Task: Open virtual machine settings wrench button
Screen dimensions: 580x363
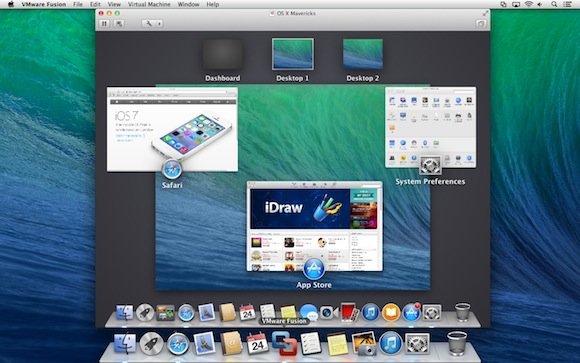Action: point(149,24)
